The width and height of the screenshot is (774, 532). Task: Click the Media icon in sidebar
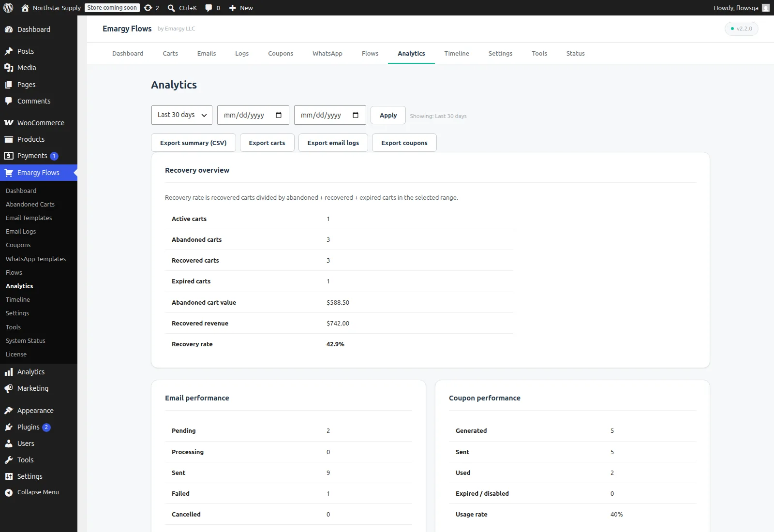pyautogui.click(x=9, y=68)
